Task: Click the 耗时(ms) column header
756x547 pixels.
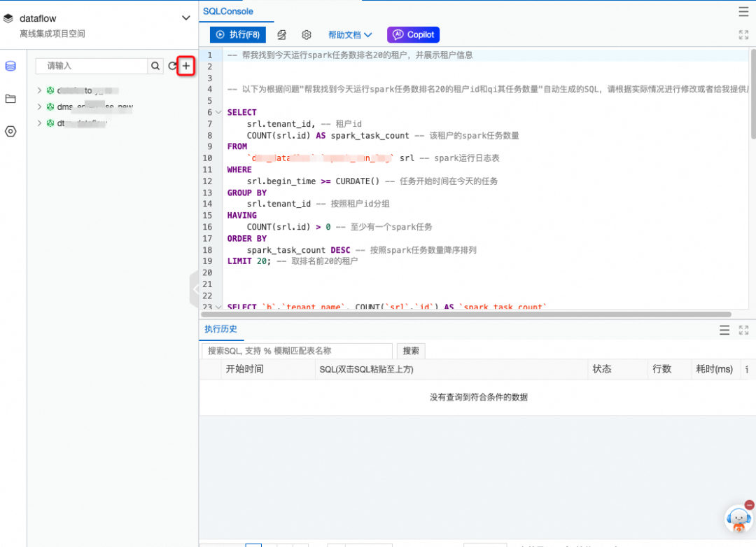Action: [715, 369]
